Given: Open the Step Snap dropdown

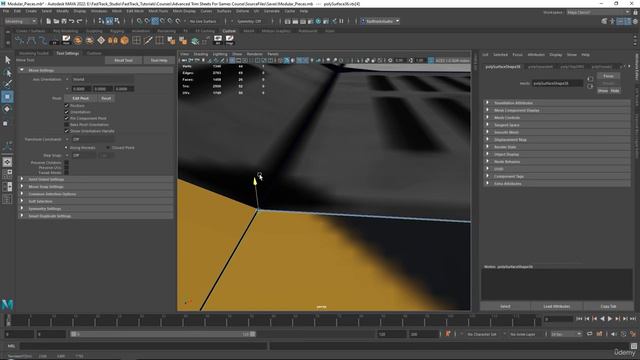Looking at the screenshot, I should pos(84,156).
